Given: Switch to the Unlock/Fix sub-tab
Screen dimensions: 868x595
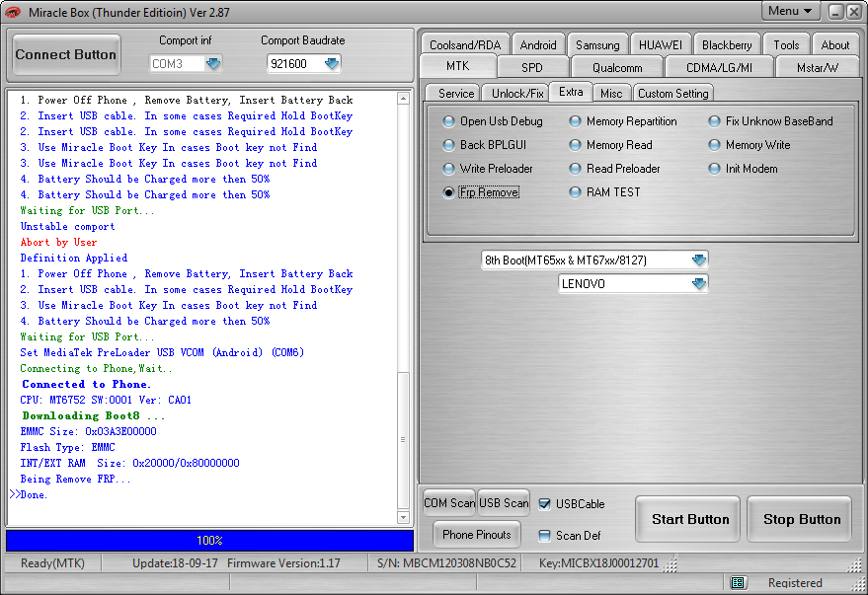Looking at the screenshot, I should pyautogui.click(x=517, y=94).
